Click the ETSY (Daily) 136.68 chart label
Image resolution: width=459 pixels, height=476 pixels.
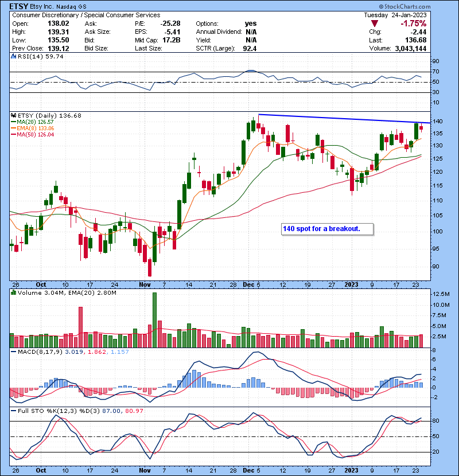click(49, 116)
